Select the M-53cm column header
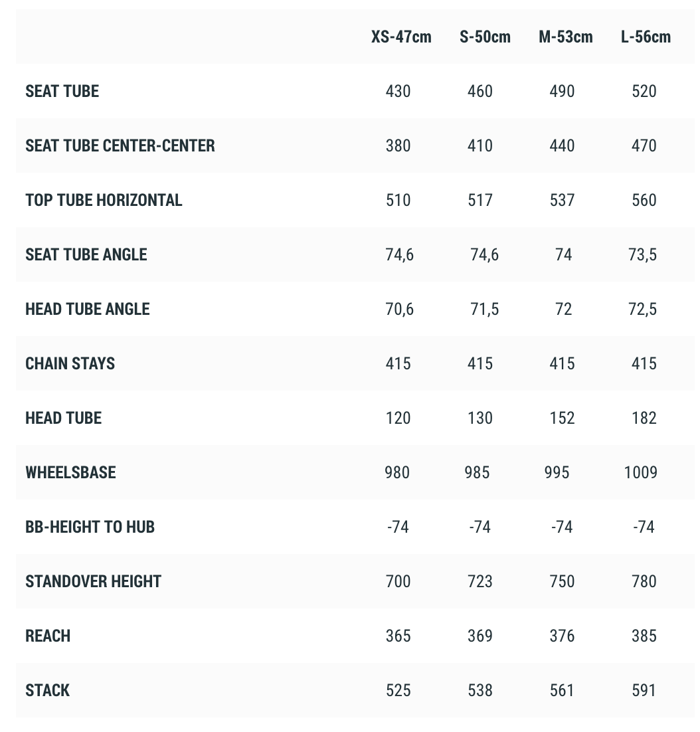 [x=566, y=37]
